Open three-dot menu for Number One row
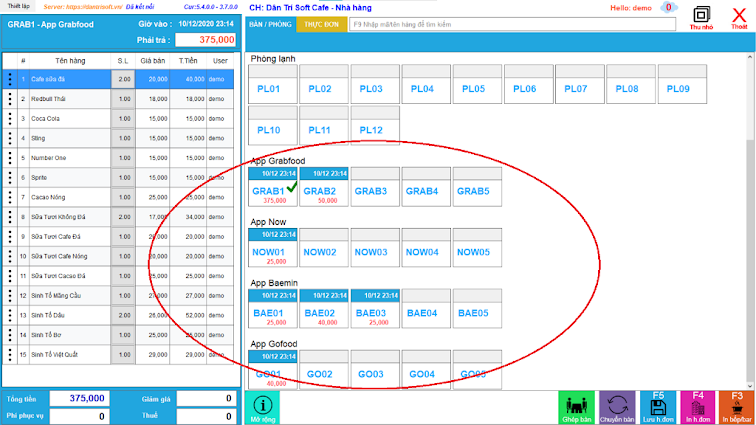Image resolution: width=756 pixels, height=425 pixels. click(10, 158)
